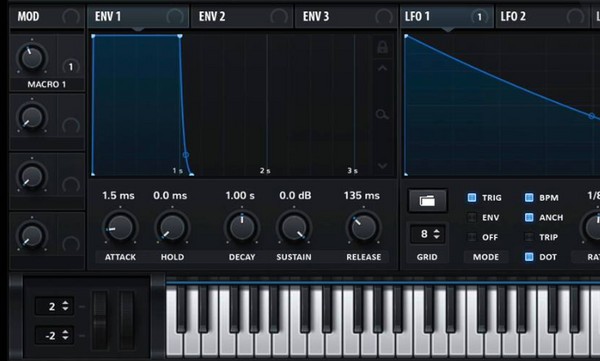Click the 1.00 s decay value

[x=240, y=196]
